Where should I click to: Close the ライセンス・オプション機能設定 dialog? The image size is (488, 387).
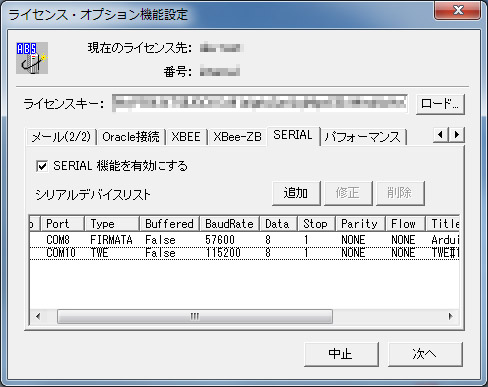coord(458,10)
